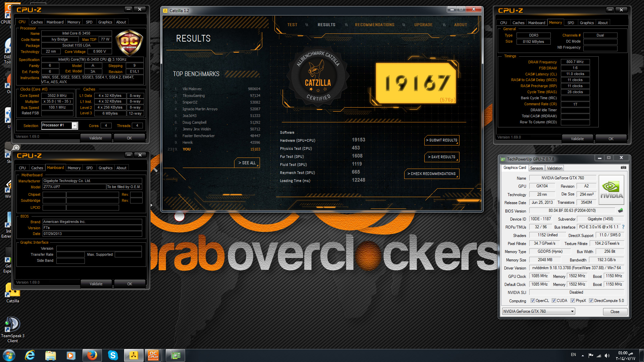The width and height of the screenshot is (644, 362).
Task: Open Skype from the taskbar
Action: point(113,355)
